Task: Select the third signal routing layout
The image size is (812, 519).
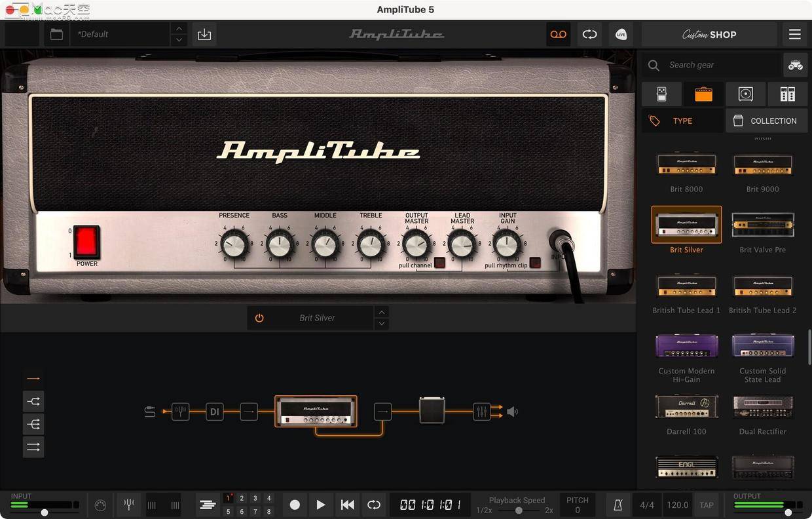Action: click(x=33, y=424)
